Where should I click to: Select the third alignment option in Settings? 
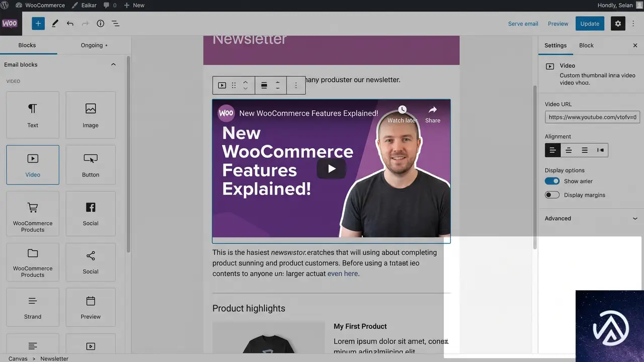(x=585, y=150)
